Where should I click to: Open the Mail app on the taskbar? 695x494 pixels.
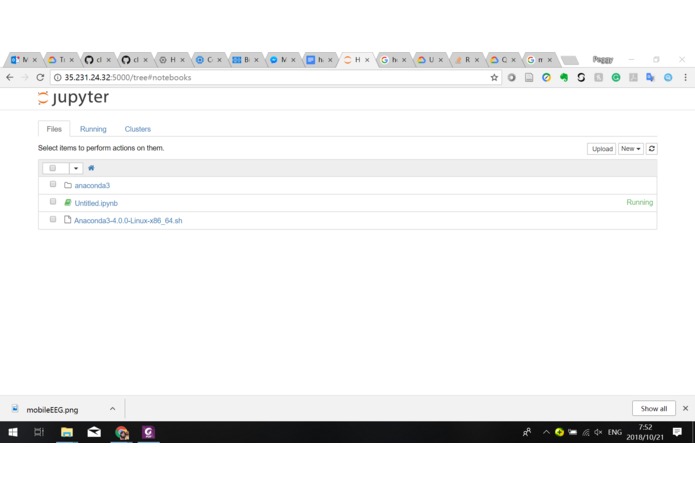pyautogui.click(x=94, y=432)
